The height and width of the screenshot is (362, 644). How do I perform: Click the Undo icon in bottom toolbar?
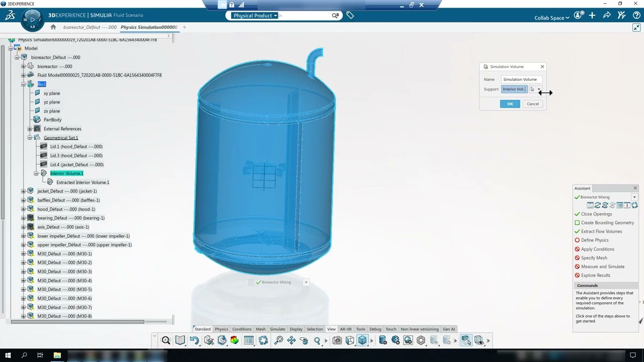point(194,340)
